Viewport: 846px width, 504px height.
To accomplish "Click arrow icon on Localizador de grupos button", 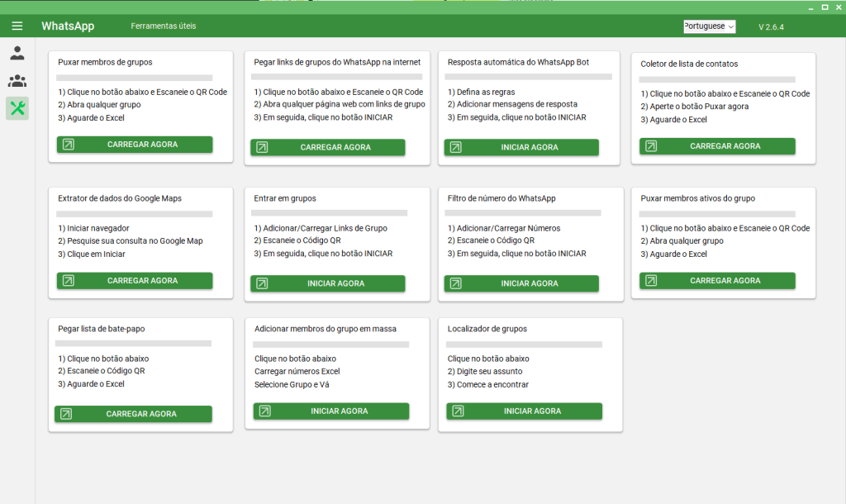I will [458, 411].
